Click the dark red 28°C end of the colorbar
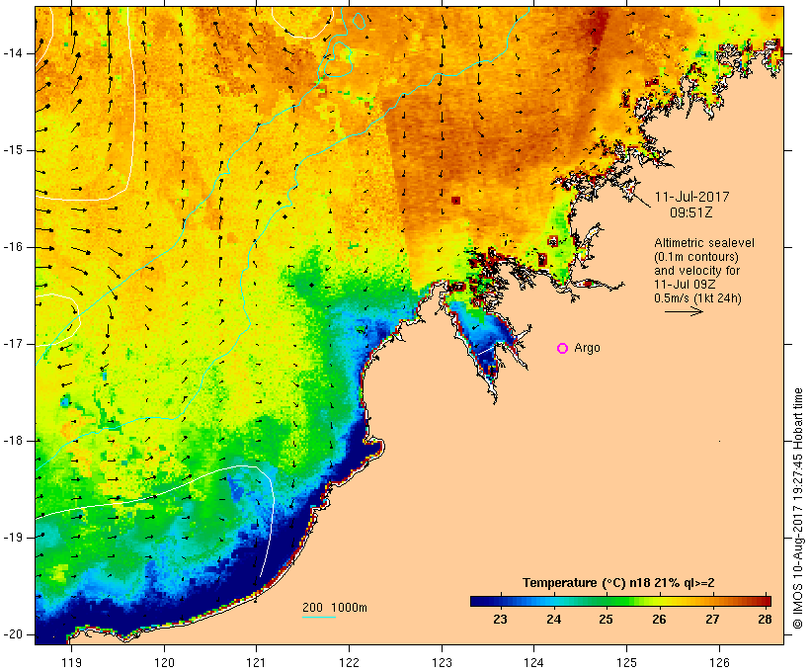This screenshot has height=672, width=810. 766,601
